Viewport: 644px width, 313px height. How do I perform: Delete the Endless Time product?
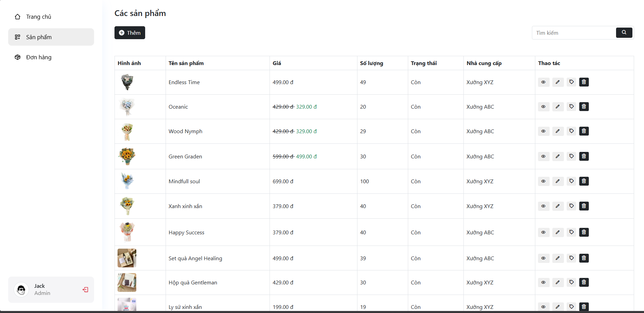pos(584,82)
